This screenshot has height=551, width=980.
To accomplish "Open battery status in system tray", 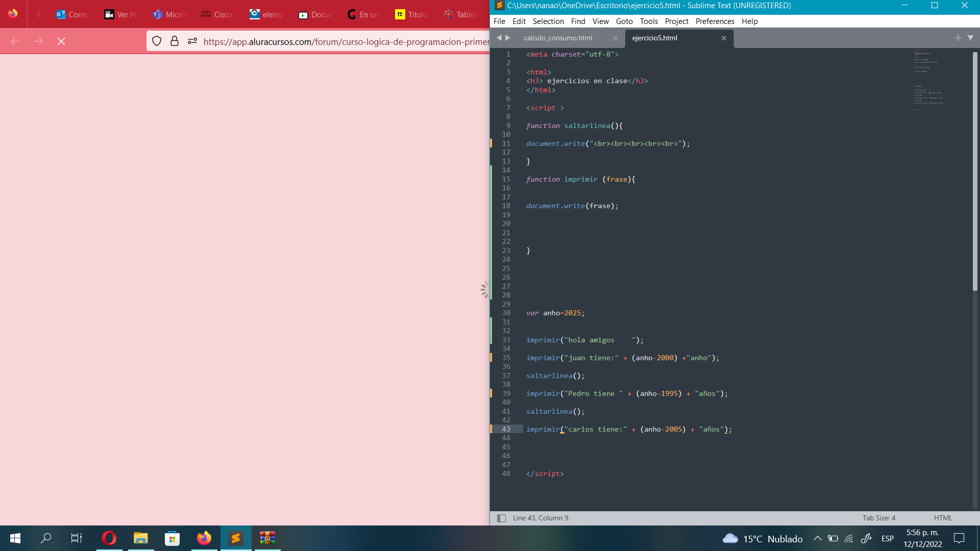I will 833,538.
